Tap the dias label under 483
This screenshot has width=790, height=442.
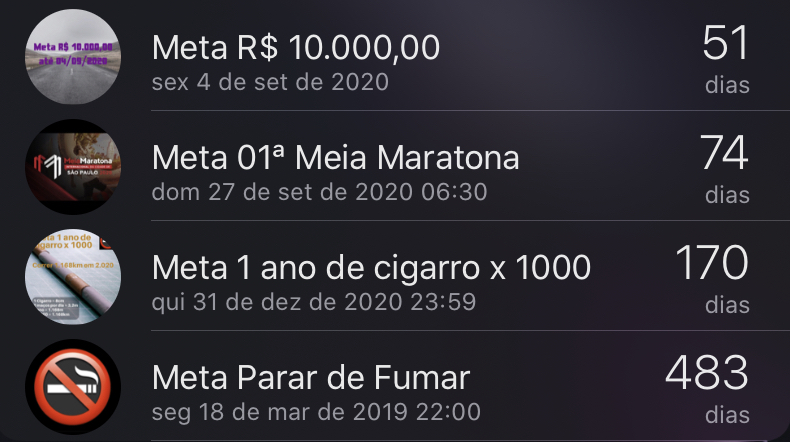click(x=727, y=414)
